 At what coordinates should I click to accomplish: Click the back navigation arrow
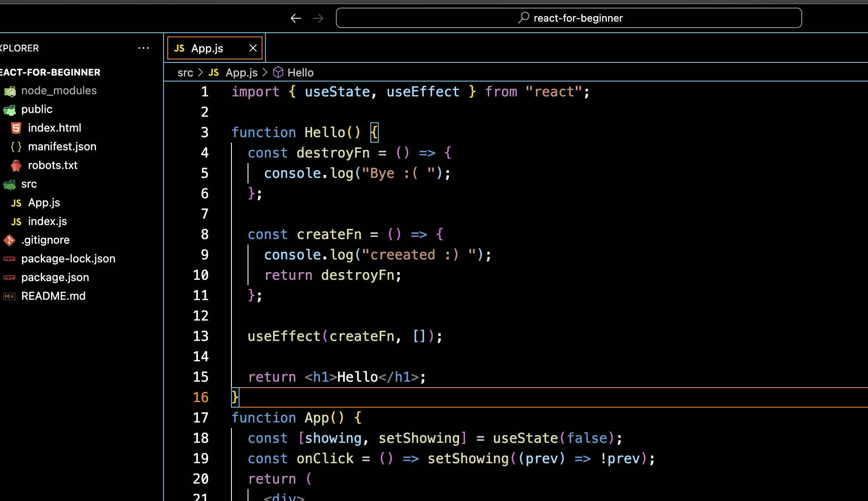pyautogui.click(x=296, y=18)
